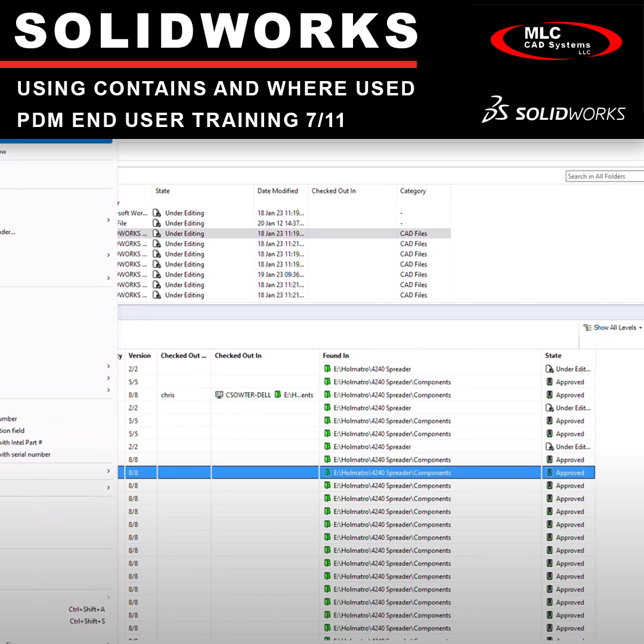This screenshot has width=644, height=644.
Task: Click the Approved icon on the bottom visible row
Action: [550, 628]
